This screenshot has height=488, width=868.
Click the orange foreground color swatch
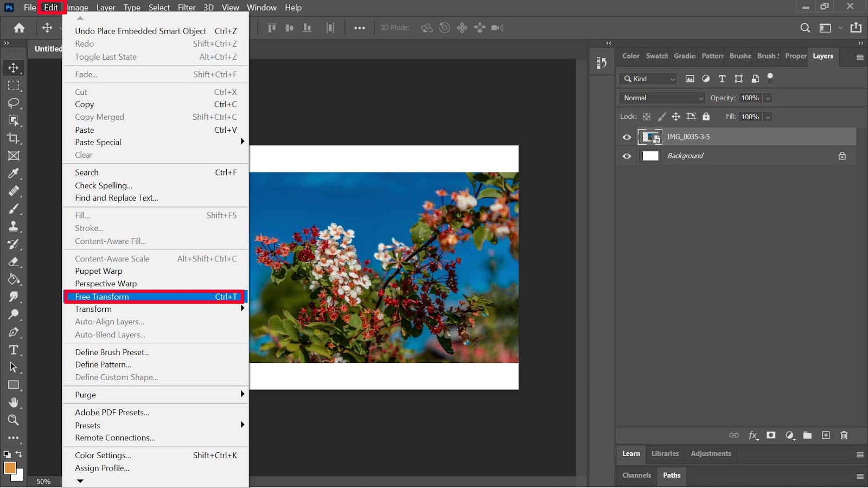tap(10, 468)
